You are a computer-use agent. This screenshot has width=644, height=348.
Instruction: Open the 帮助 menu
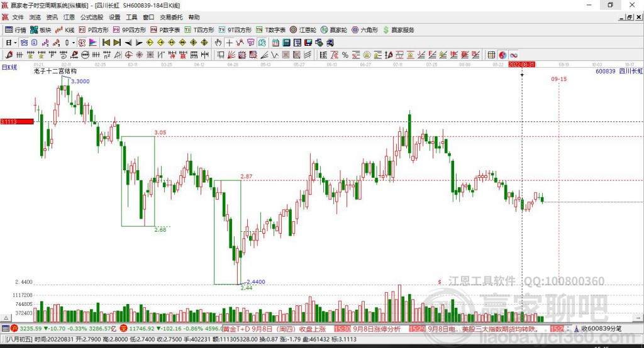click(194, 17)
